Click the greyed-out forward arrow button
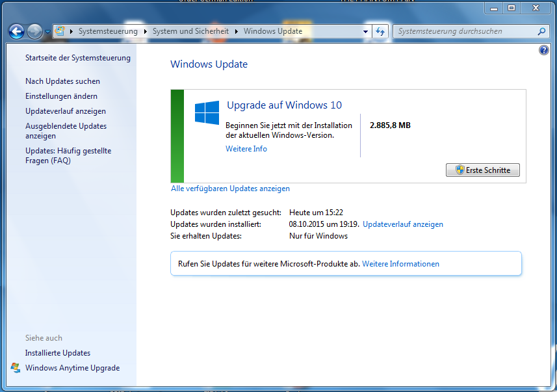 click(x=34, y=32)
